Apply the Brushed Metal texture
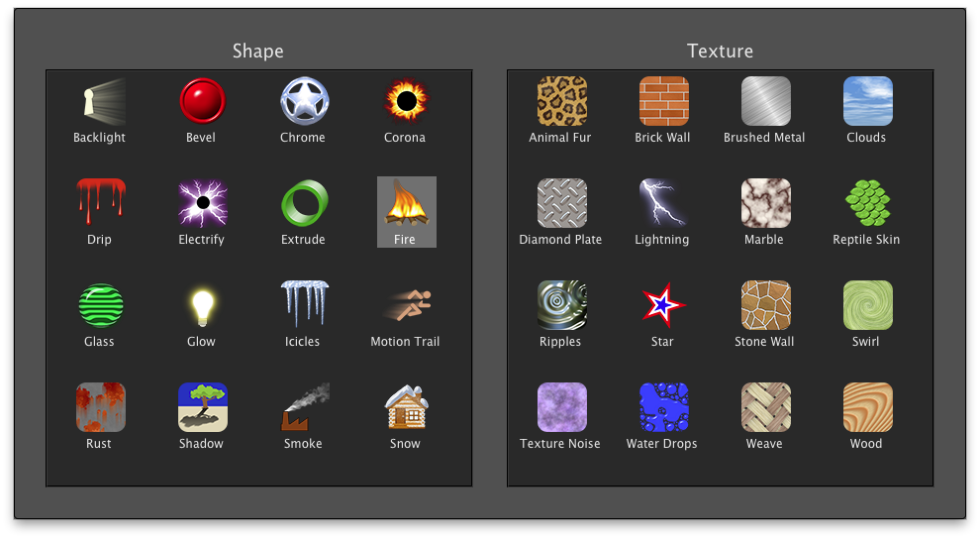This screenshot has height=539, width=980. click(x=765, y=102)
